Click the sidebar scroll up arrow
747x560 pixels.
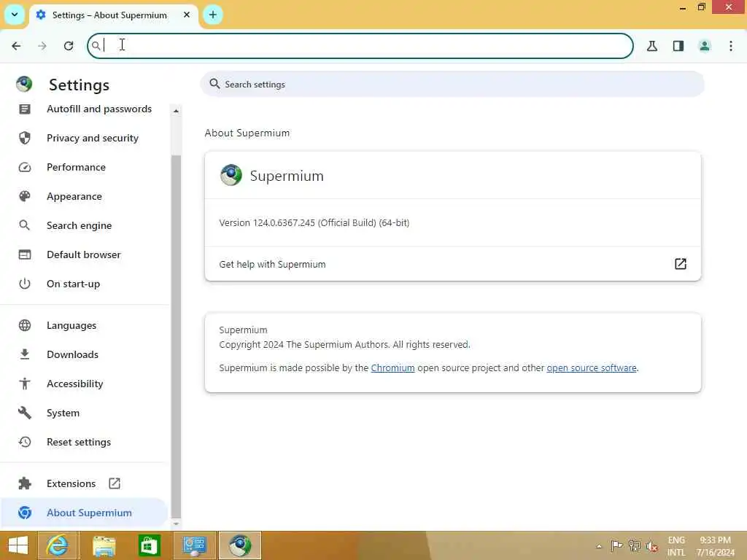(x=176, y=111)
